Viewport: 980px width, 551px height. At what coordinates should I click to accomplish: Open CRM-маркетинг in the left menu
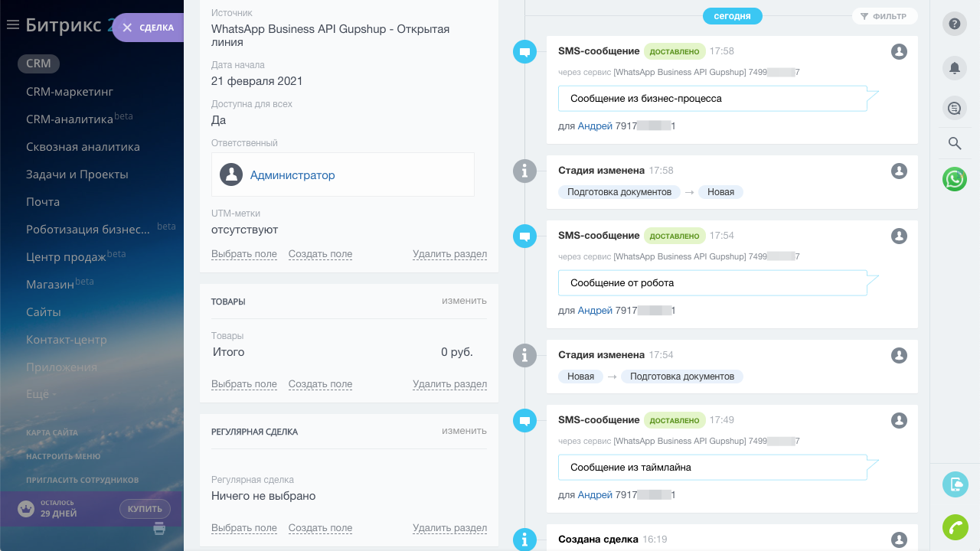tap(70, 92)
